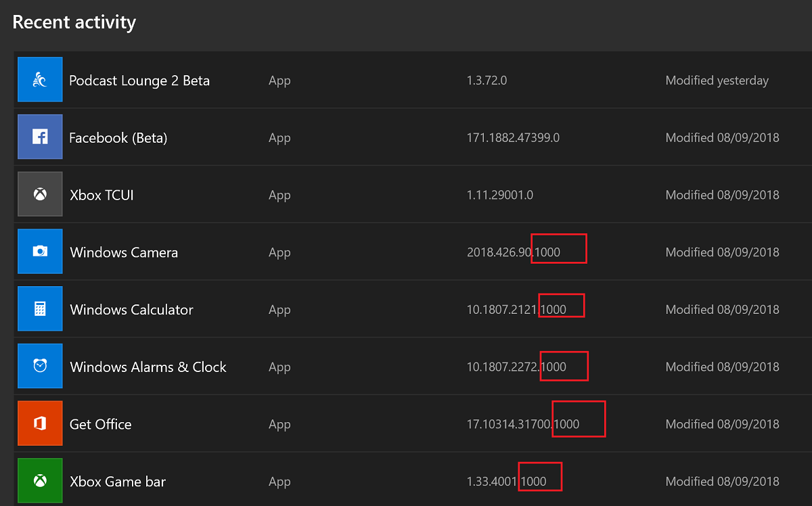Image resolution: width=812 pixels, height=506 pixels.
Task: Select the "App" label in Windows Camera row
Action: click(279, 253)
